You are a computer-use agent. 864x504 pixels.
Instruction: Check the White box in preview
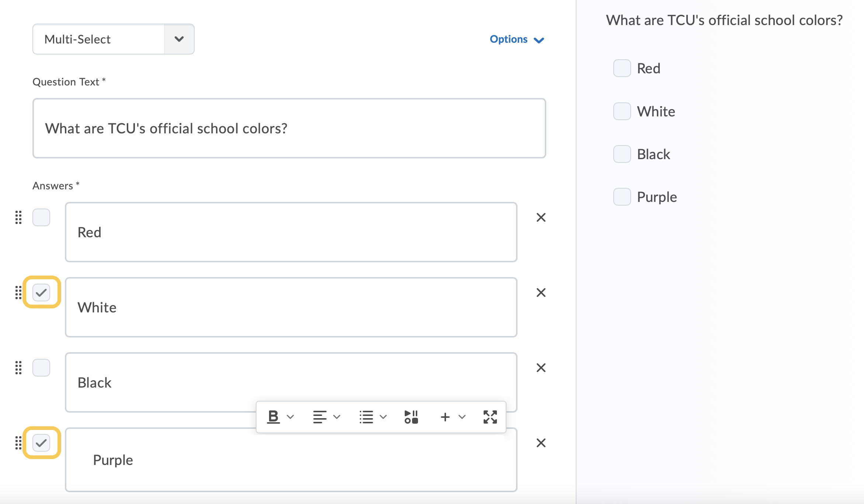[x=622, y=111]
